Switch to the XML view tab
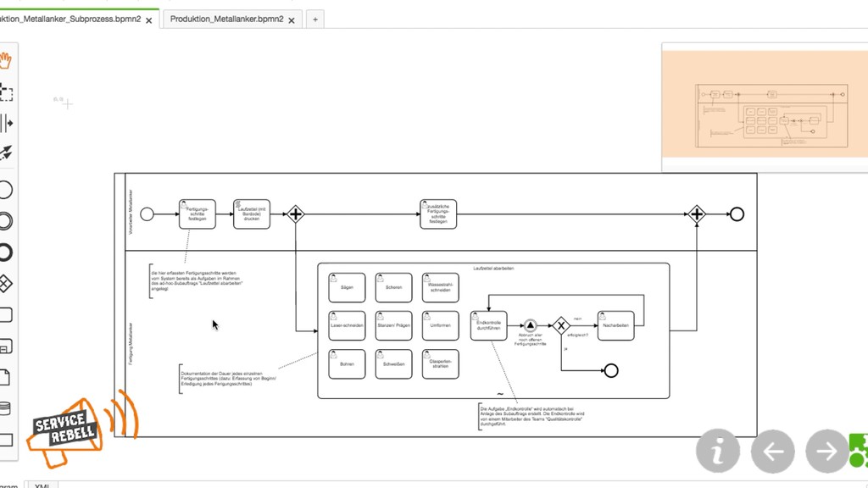This screenshot has height=488, width=868. pos(42,485)
